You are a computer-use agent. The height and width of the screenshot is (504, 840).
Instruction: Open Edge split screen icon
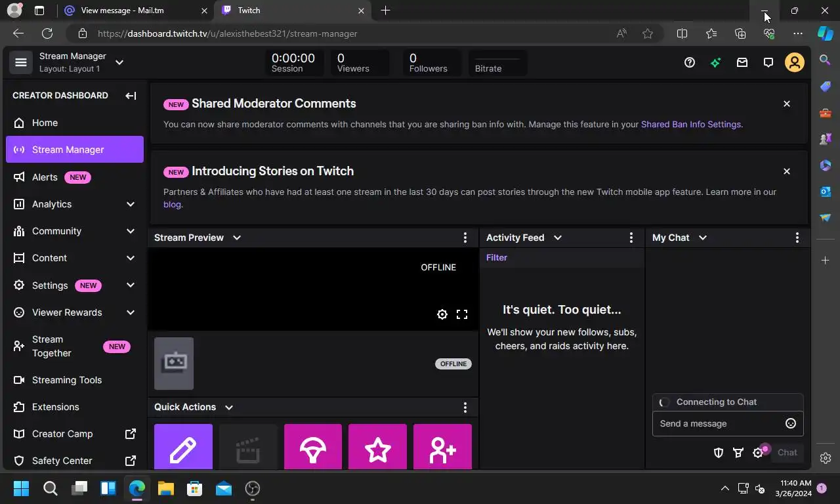point(682,33)
